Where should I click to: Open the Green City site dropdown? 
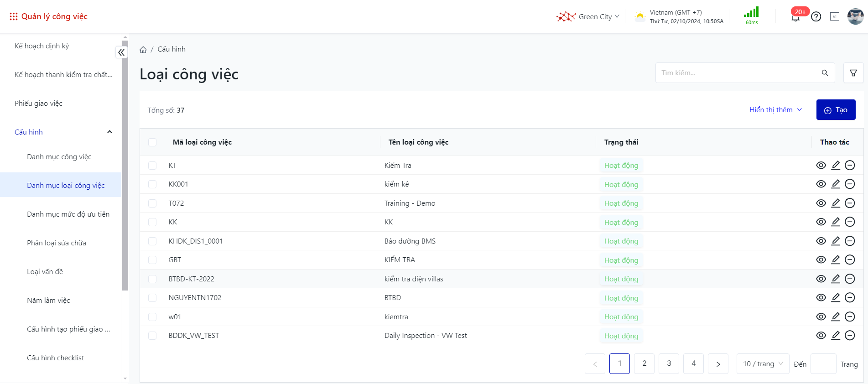(588, 17)
